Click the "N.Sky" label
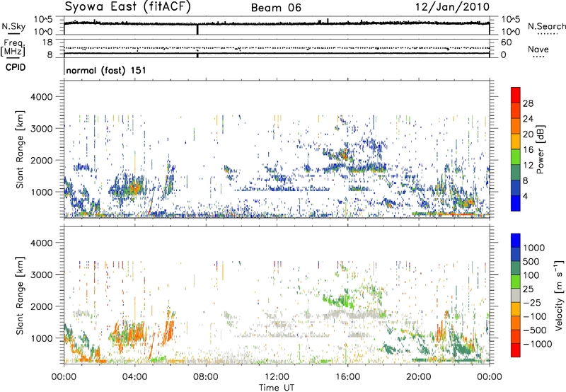The image size is (566, 392). pos(13,26)
